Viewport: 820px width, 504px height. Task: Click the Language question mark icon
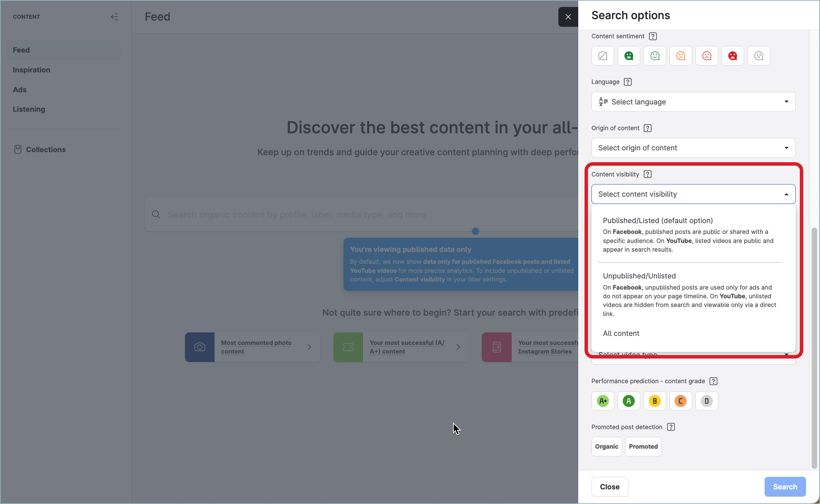pyautogui.click(x=627, y=81)
